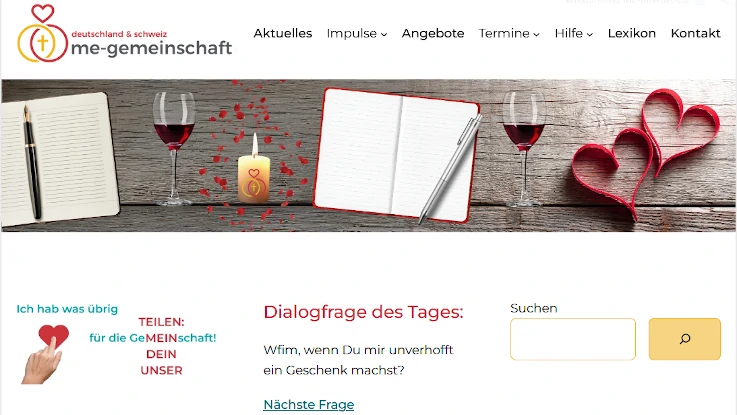Click the 'Dialogfrage des Tages' heading
This screenshot has height=415, width=737.
(x=363, y=312)
